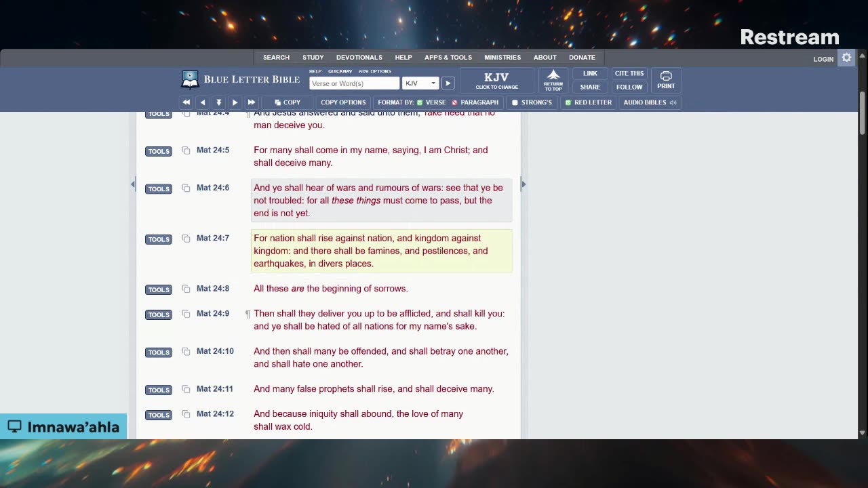Open the Help menu in top nav
This screenshot has width=868, height=488.
pos(403,58)
